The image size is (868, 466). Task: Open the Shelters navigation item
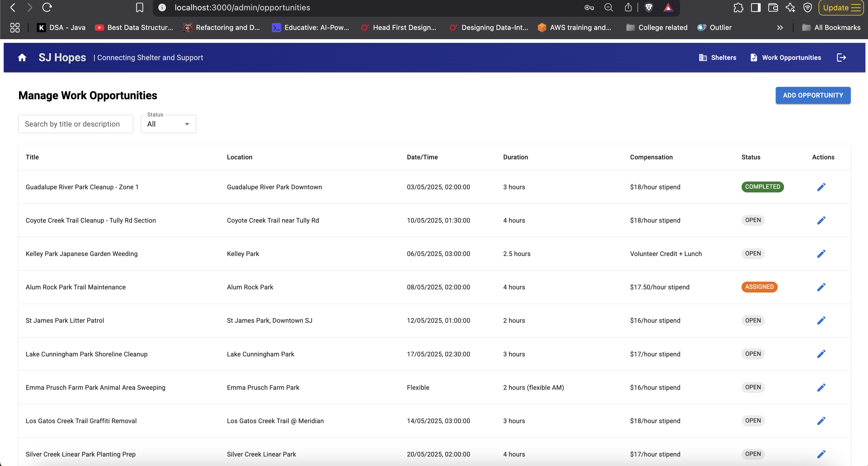(x=718, y=58)
